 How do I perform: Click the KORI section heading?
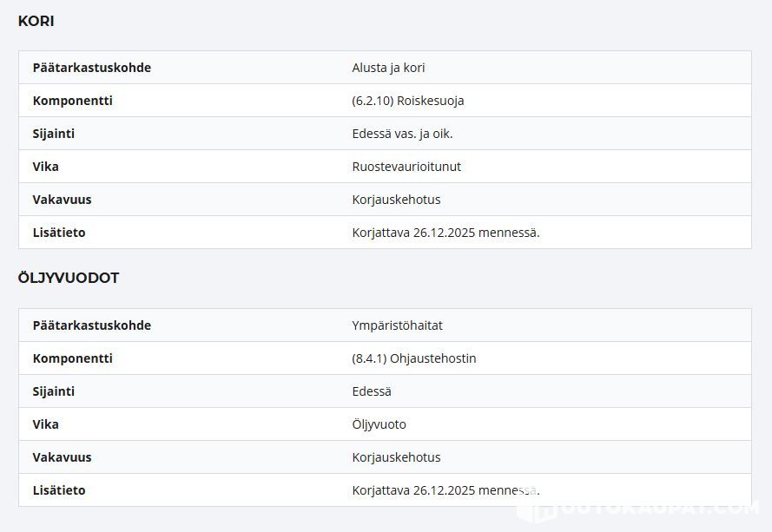(36, 21)
